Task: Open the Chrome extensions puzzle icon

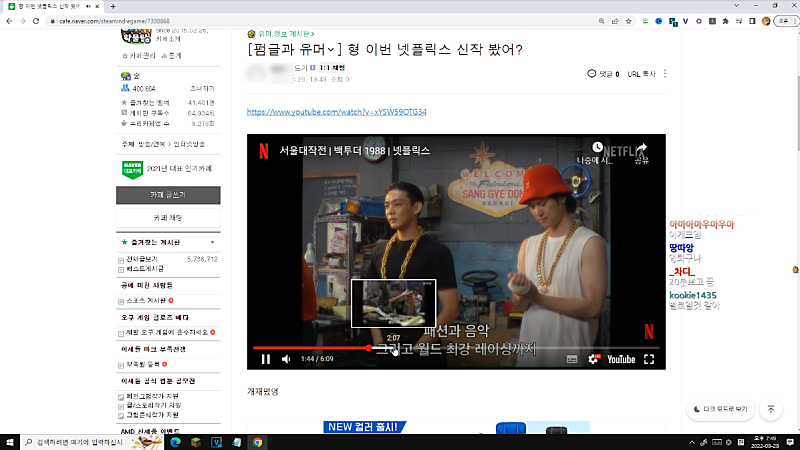Action: tap(726, 21)
